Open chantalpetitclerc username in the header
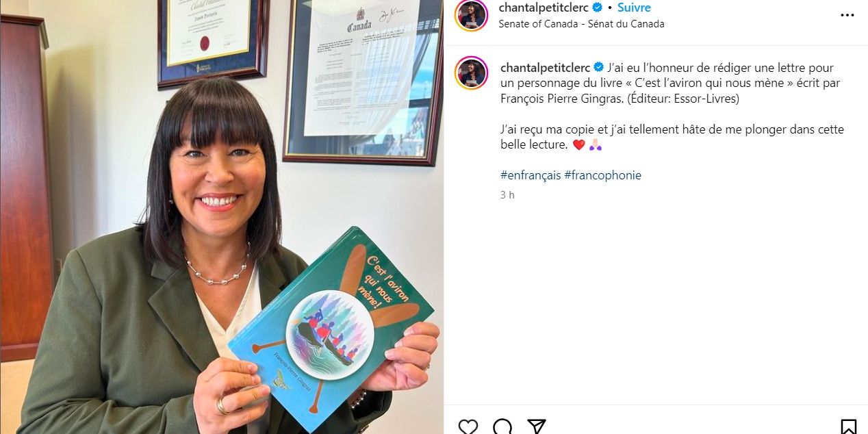Screen dimensions: 868x434 pyautogui.click(x=544, y=8)
